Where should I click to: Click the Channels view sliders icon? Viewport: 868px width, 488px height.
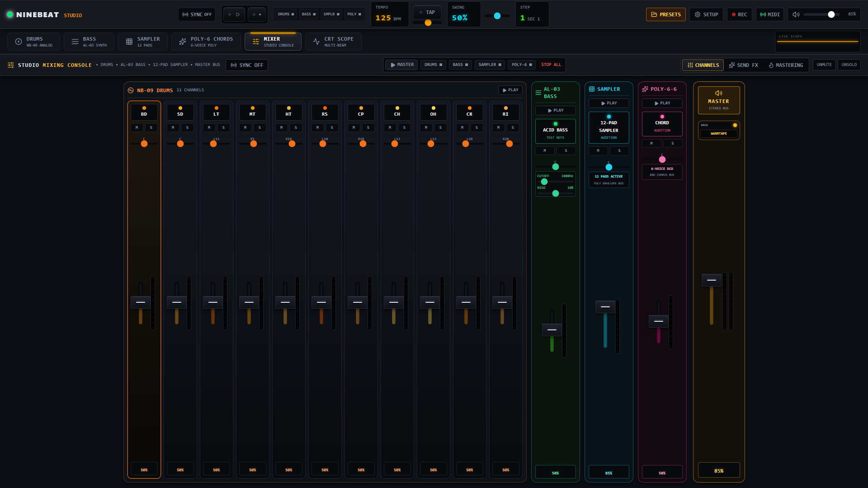(x=690, y=65)
